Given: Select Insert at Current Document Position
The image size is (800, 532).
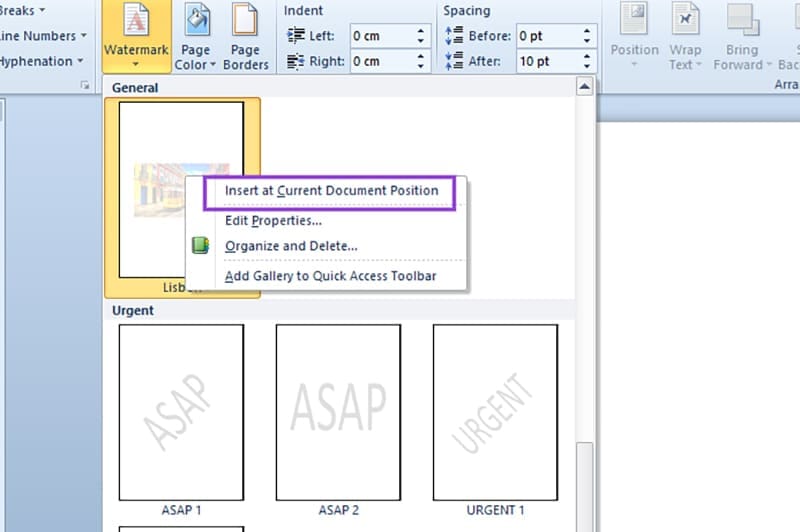Looking at the screenshot, I should (331, 190).
